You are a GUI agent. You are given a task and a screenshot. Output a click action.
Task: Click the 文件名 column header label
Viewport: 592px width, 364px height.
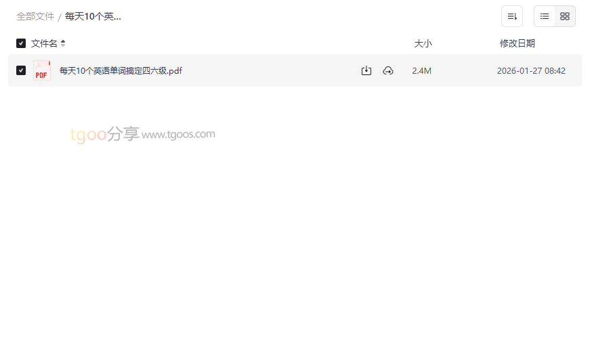point(44,43)
